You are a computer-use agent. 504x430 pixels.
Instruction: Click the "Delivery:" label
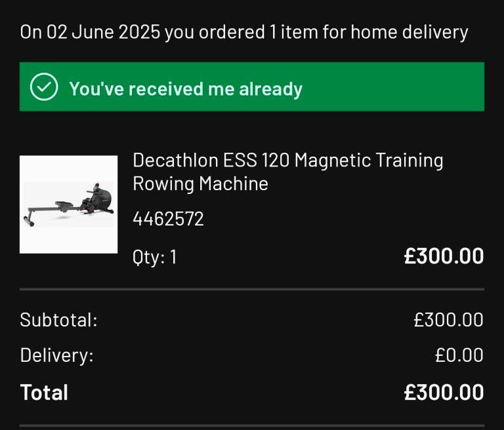click(x=56, y=355)
